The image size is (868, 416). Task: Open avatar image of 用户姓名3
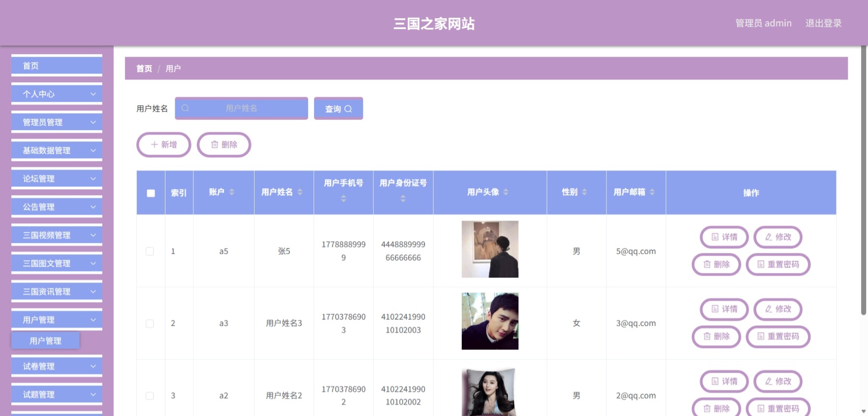click(x=490, y=321)
